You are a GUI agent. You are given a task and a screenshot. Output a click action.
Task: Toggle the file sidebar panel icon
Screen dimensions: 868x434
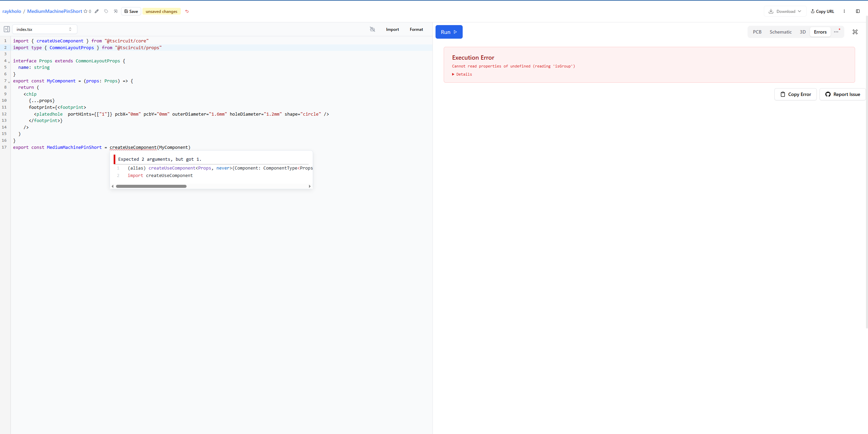pos(6,29)
